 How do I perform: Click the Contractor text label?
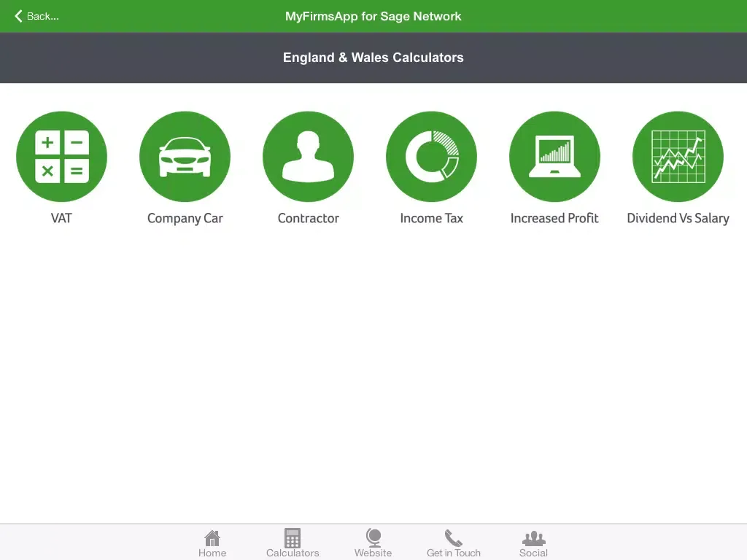pos(309,218)
